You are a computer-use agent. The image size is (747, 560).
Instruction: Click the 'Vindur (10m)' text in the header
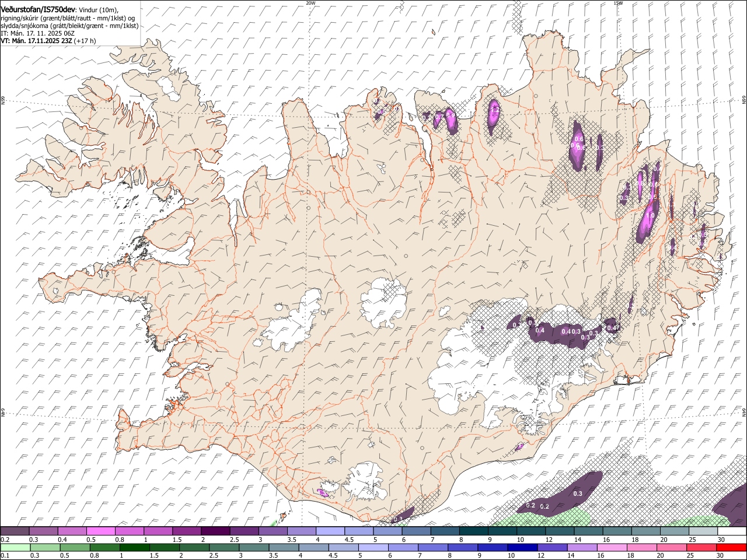click(x=97, y=10)
